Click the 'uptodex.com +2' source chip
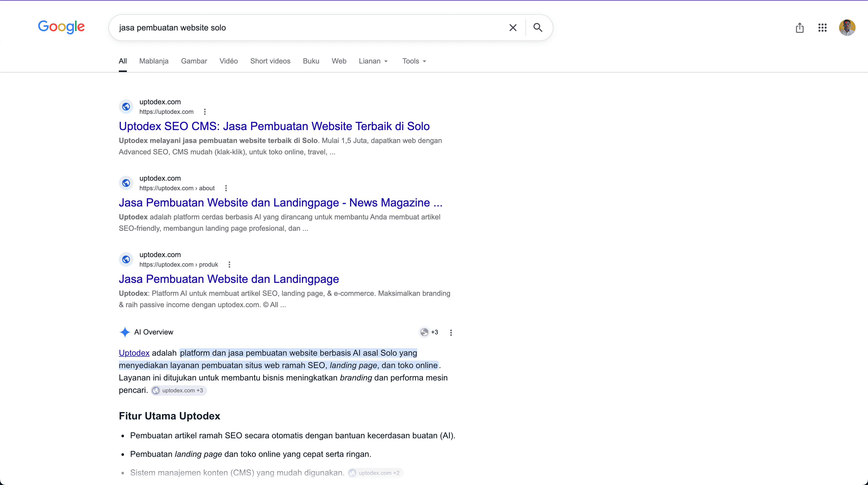 click(375, 473)
